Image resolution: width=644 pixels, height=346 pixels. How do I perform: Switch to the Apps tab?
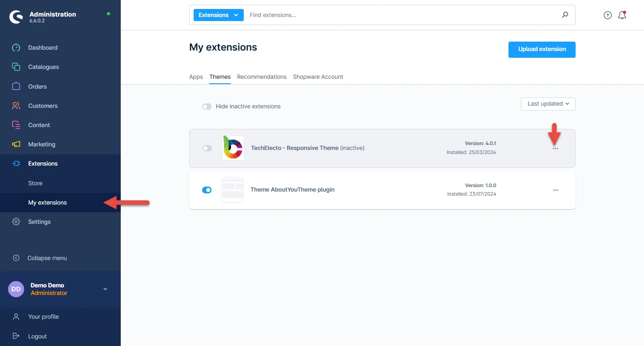pos(196,77)
